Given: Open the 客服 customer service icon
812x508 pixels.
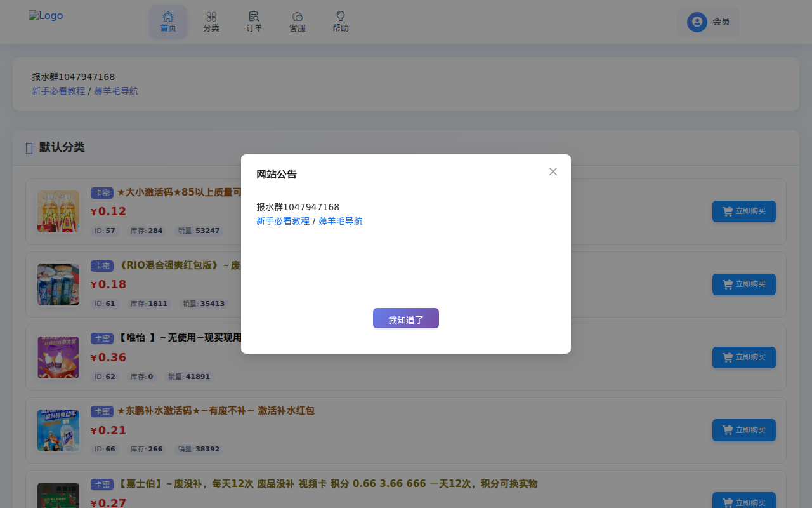Looking at the screenshot, I should click(297, 17).
